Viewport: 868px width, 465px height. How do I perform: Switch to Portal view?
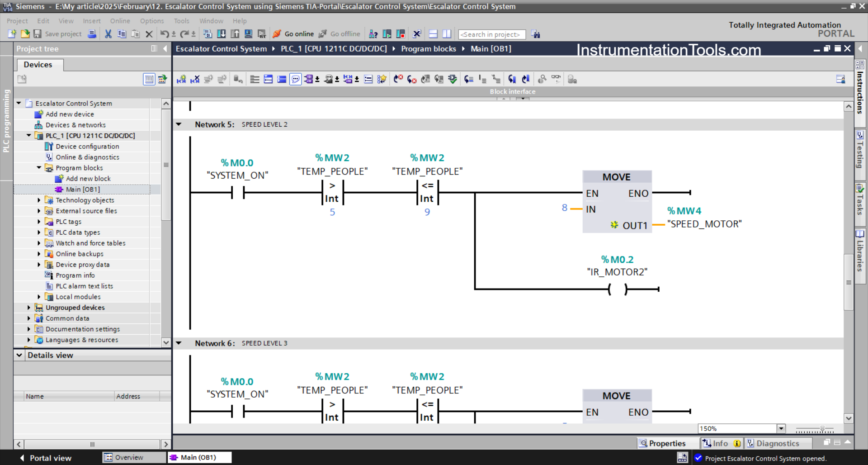pos(46,458)
